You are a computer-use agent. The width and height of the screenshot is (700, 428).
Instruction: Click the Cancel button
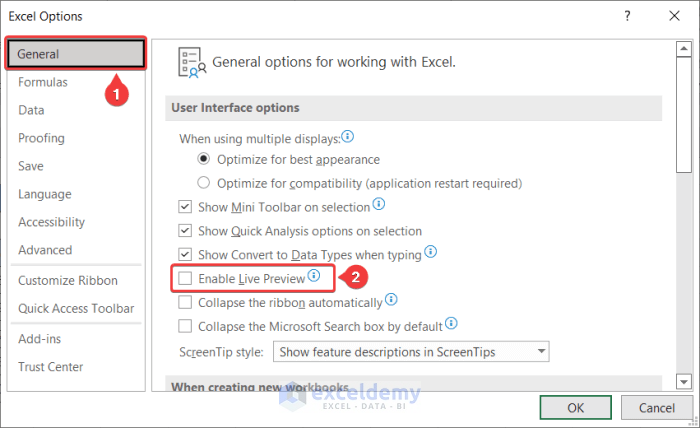point(655,407)
